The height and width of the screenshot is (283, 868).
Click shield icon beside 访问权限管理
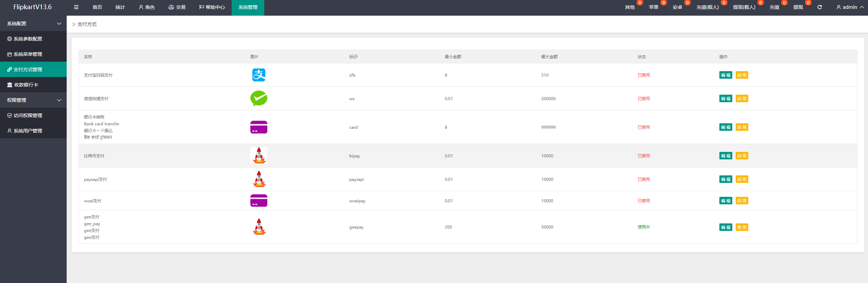(x=10, y=115)
